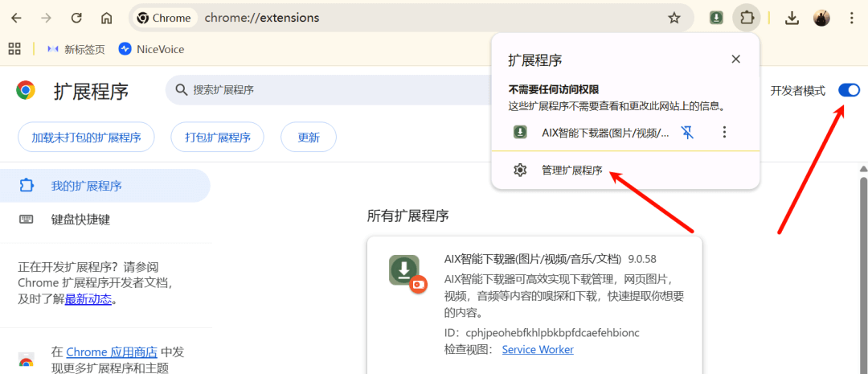Viewport: 868px width, 374px height.
Task: Reload the page with the refresh icon
Action: [x=77, y=18]
